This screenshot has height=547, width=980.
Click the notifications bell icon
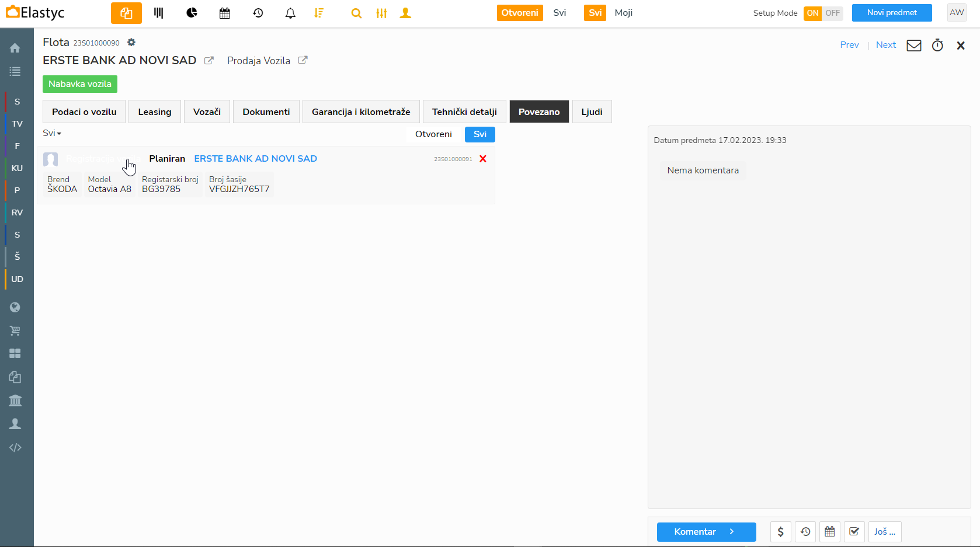290,13
